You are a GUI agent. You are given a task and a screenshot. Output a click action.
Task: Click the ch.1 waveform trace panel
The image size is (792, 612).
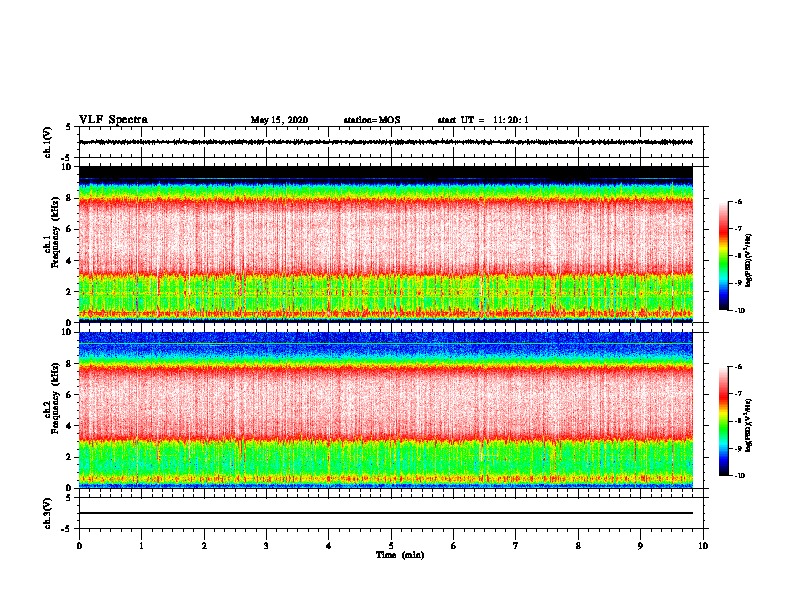click(391, 142)
